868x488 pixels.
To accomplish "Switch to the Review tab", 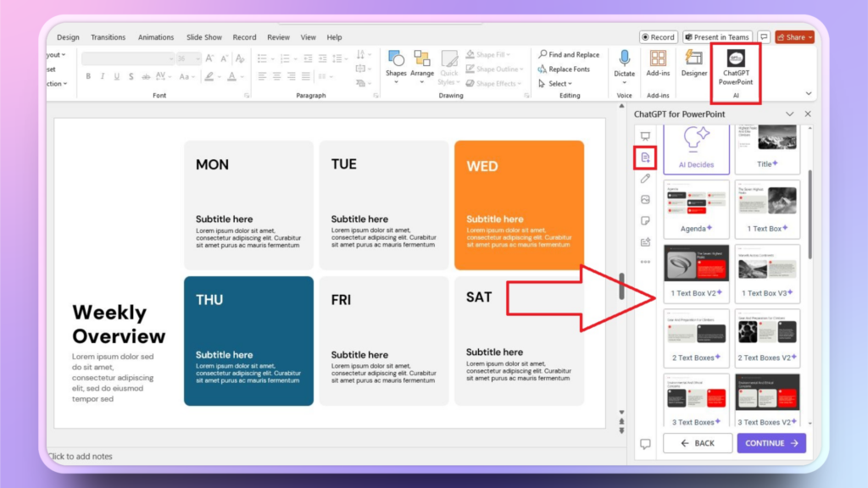I will point(278,37).
